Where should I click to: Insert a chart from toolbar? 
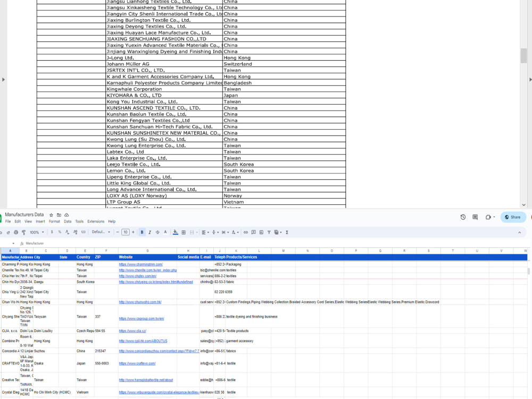point(261,232)
